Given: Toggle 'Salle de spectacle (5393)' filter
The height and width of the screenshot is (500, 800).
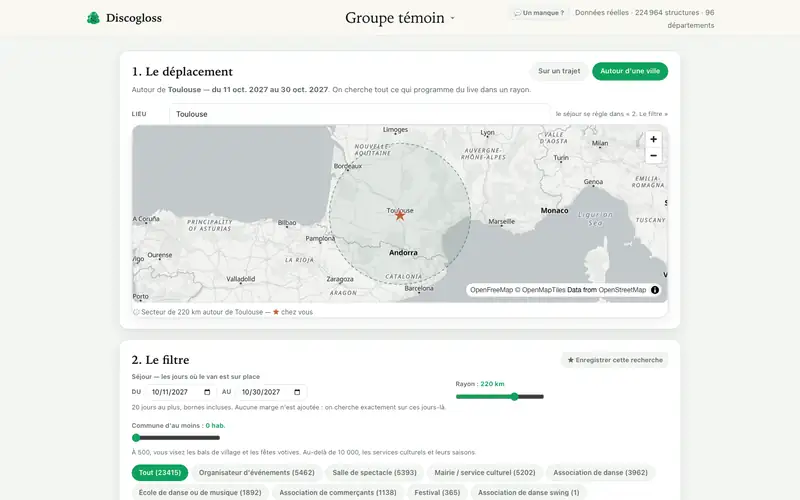Looking at the screenshot, I should 374,472.
